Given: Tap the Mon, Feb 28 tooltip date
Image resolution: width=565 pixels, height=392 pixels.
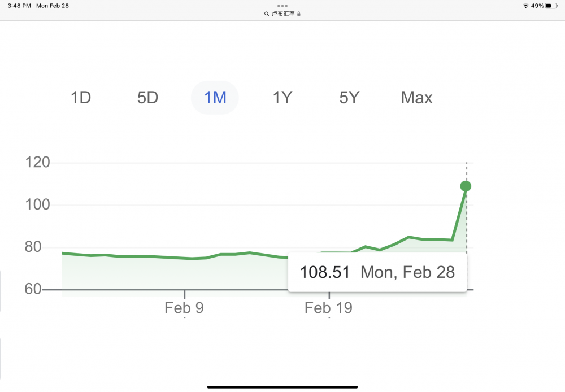Looking at the screenshot, I should pos(407,272).
